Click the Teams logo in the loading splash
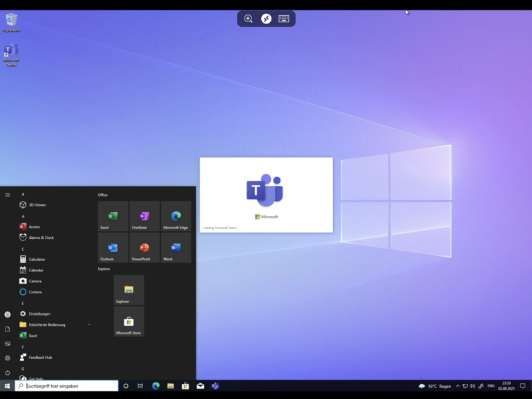Image resolution: width=532 pixels, height=399 pixels. 265,190
